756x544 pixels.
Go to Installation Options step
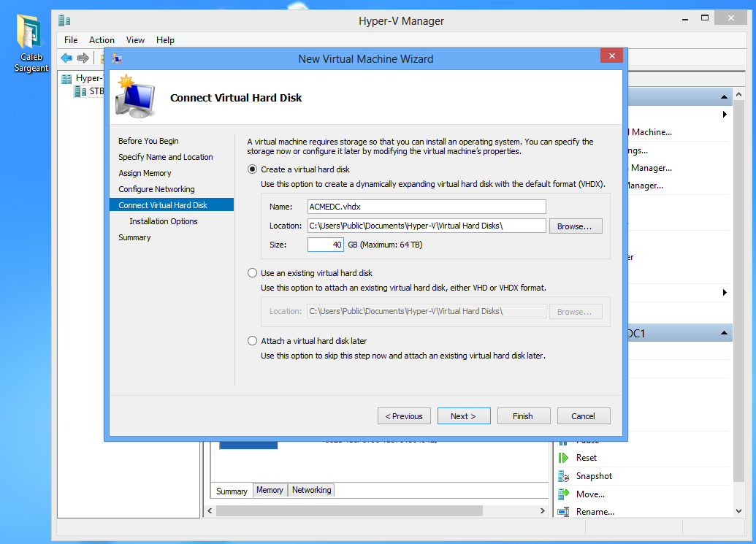[164, 221]
